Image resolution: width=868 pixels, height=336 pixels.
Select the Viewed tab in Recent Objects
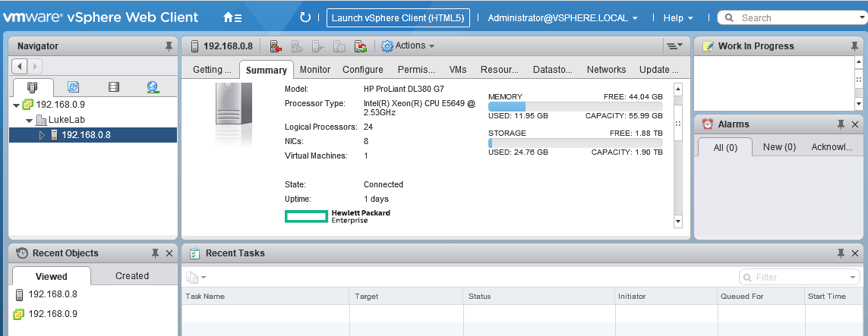point(52,276)
